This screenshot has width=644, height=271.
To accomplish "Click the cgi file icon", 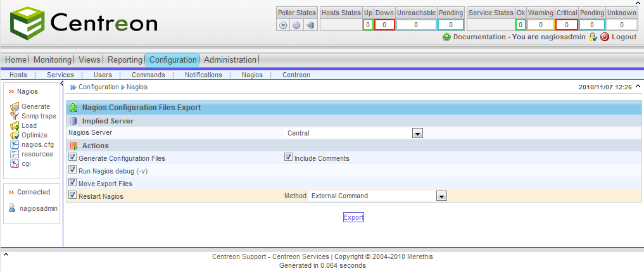I will 15,163.
